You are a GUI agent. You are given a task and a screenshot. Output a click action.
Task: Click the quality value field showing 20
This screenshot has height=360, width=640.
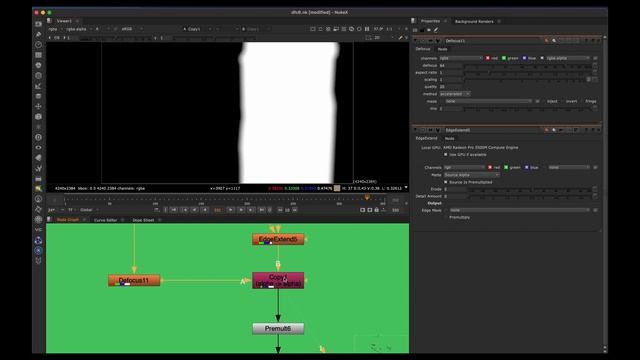[451, 87]
